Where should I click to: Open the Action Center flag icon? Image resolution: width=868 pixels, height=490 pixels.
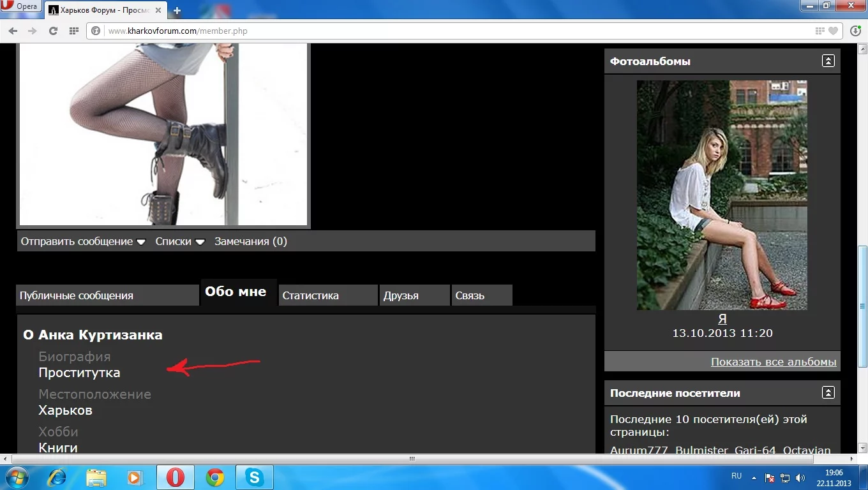click(770, 478)
